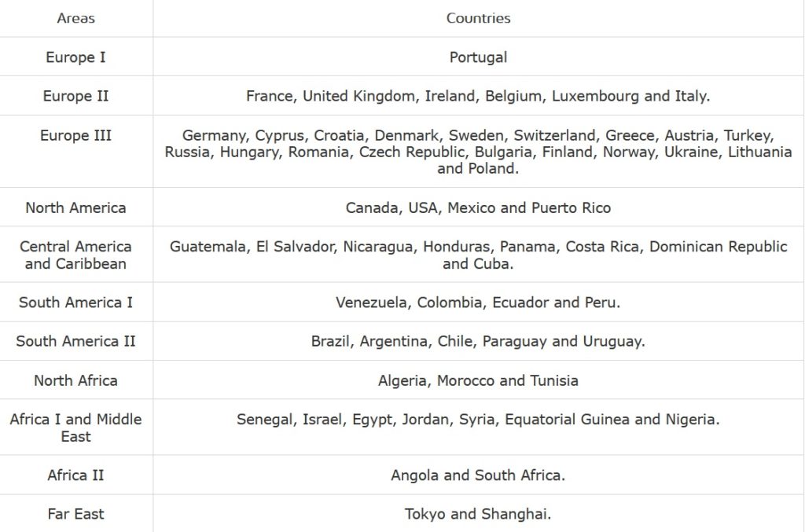
Task: Select the South America I area cell
Action: [x=75, y=303]
